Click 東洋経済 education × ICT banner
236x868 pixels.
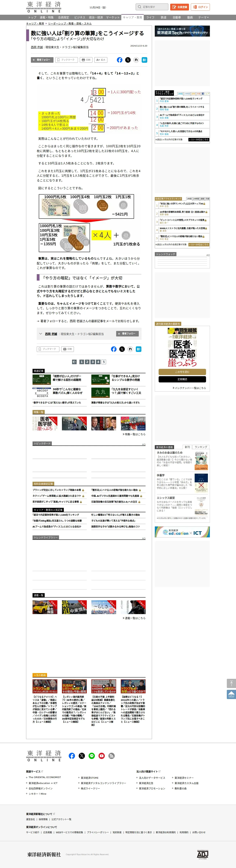[182, 532]
